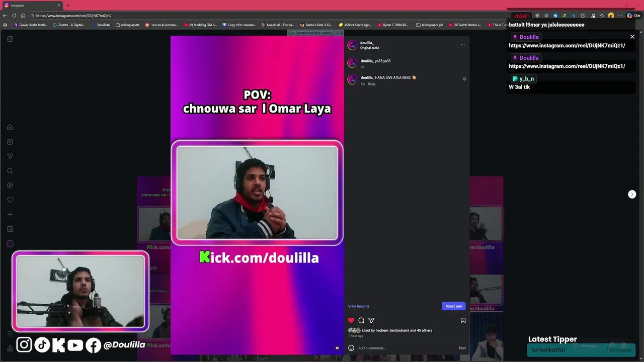Open the 'editing assets' bookmarks folder
This screenshot has width=644, height=362.
point(128,25)
